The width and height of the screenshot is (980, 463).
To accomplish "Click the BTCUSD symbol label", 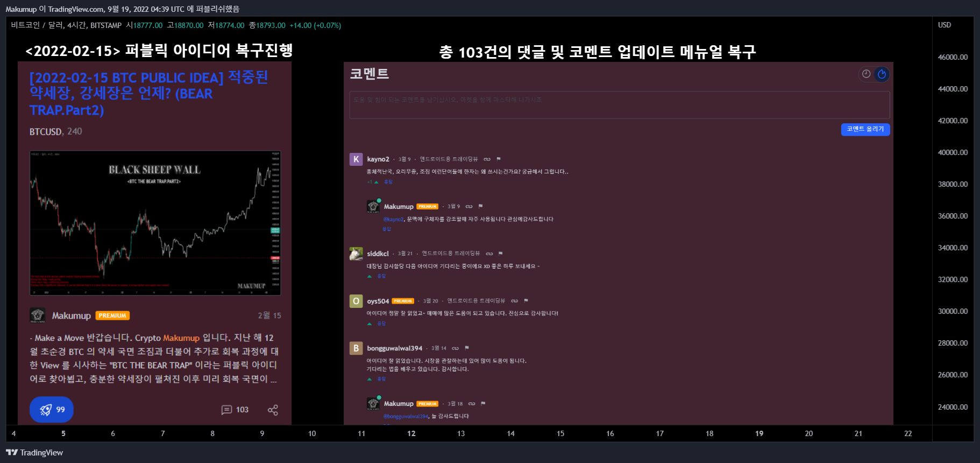I will pos(46,132).
